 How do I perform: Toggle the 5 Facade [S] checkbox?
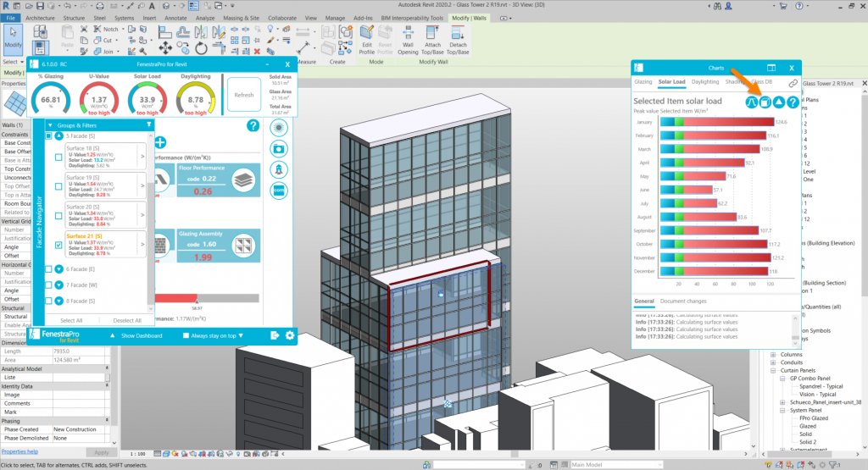click(x=48, y=135)
